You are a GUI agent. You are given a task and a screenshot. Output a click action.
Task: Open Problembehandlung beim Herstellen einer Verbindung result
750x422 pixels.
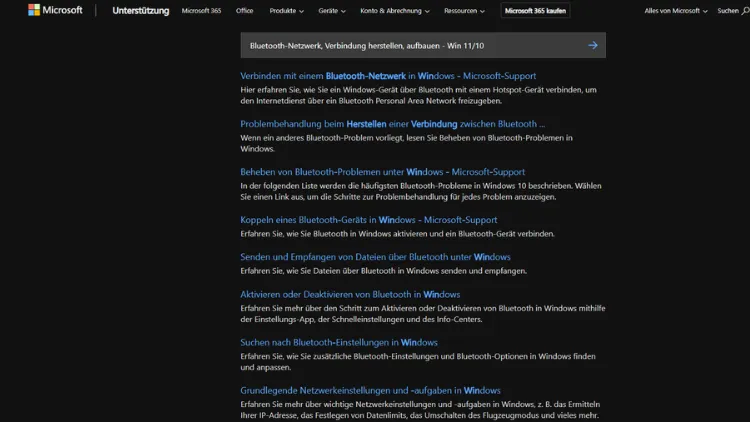392,124
